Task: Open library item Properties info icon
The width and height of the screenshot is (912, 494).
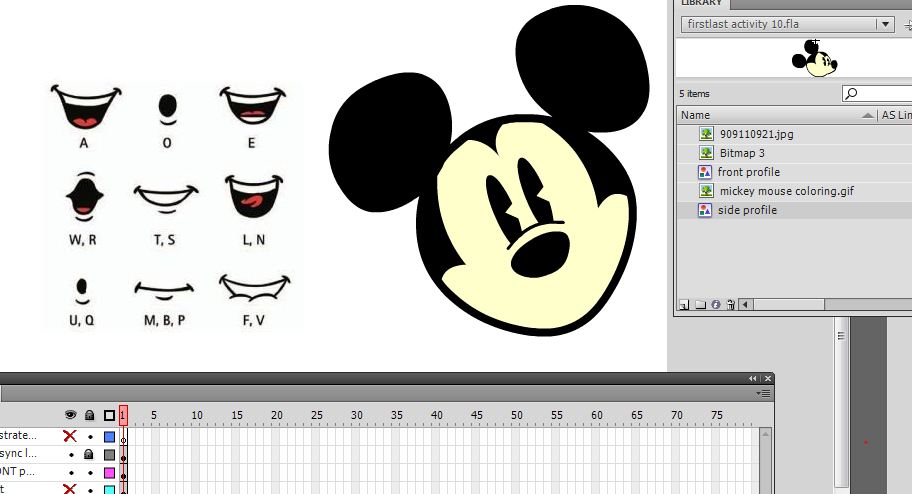Action: (x=716, y=304)
